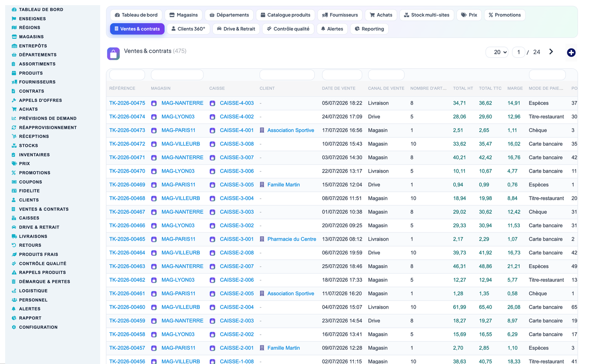Open Rapport in the sidebar
Viewport: 589px width, 364px height.
[x=30, y=318]
